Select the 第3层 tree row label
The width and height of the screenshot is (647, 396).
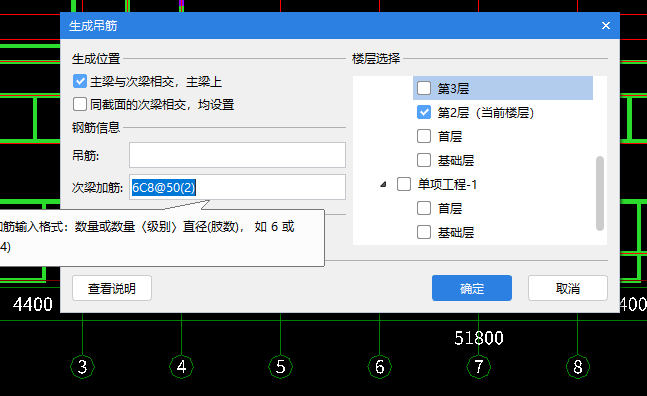[453, 88]
